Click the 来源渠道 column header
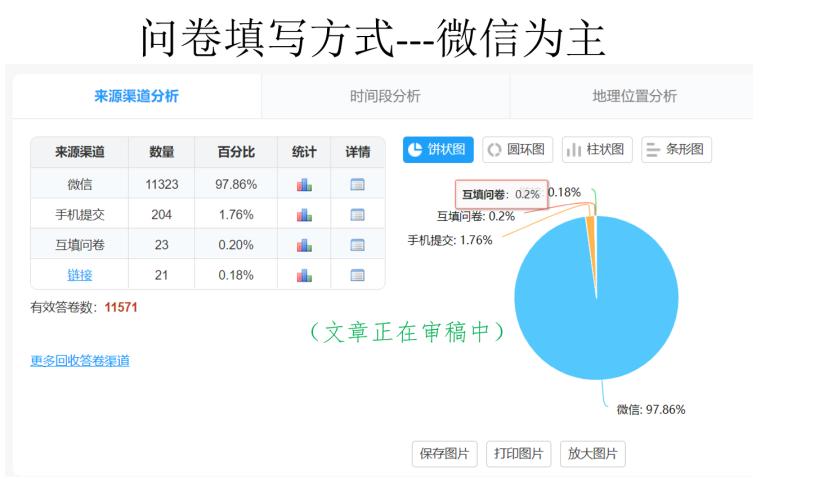This screenshot has height=479, width=819. point(80,152)
